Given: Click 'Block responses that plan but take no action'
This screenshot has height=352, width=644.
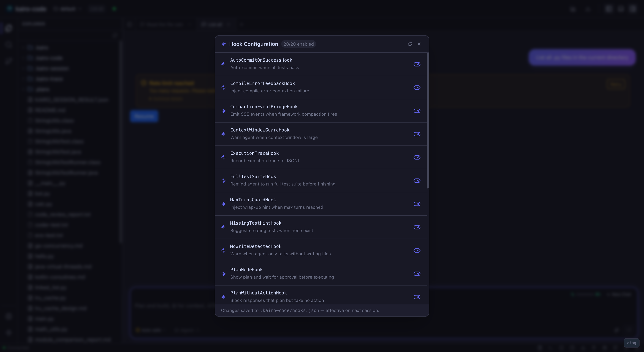Looking at the screenshot, I should click(x=277, y=300).
